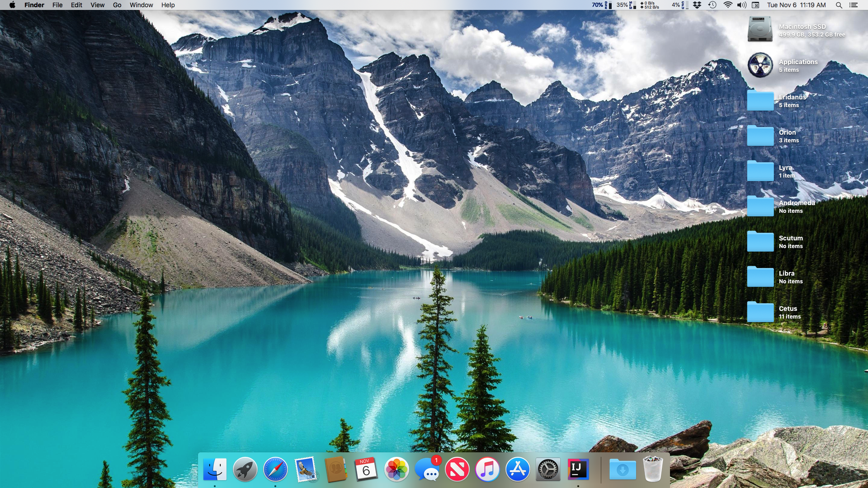The width and height of the screenshot is (868, 488).
Task: Select the Macintosh SSD drive icon
Action: 760,29
